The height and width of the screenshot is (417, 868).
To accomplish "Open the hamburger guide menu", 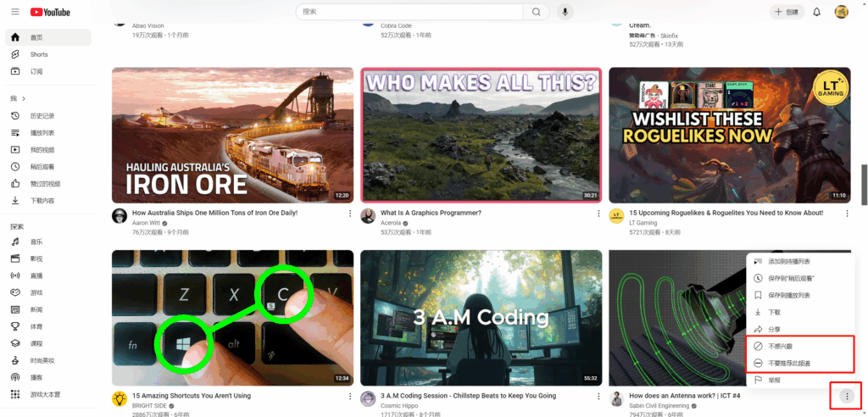I will point(15,12).
